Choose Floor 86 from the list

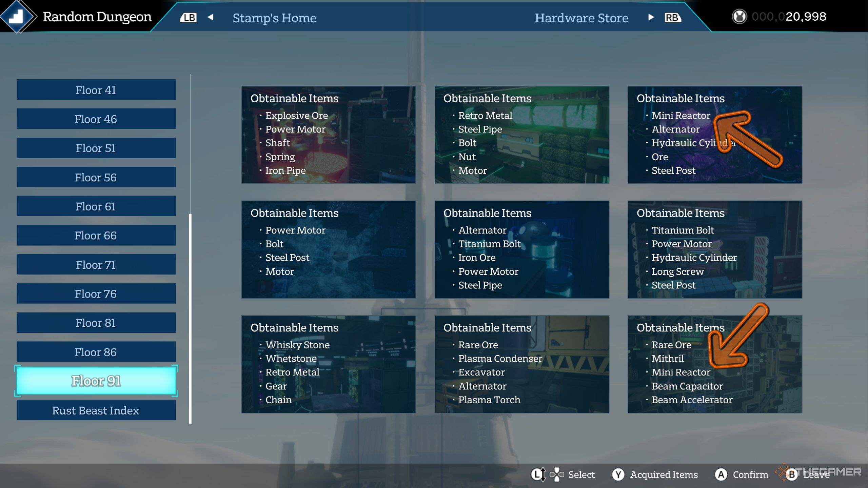(96, 352)
